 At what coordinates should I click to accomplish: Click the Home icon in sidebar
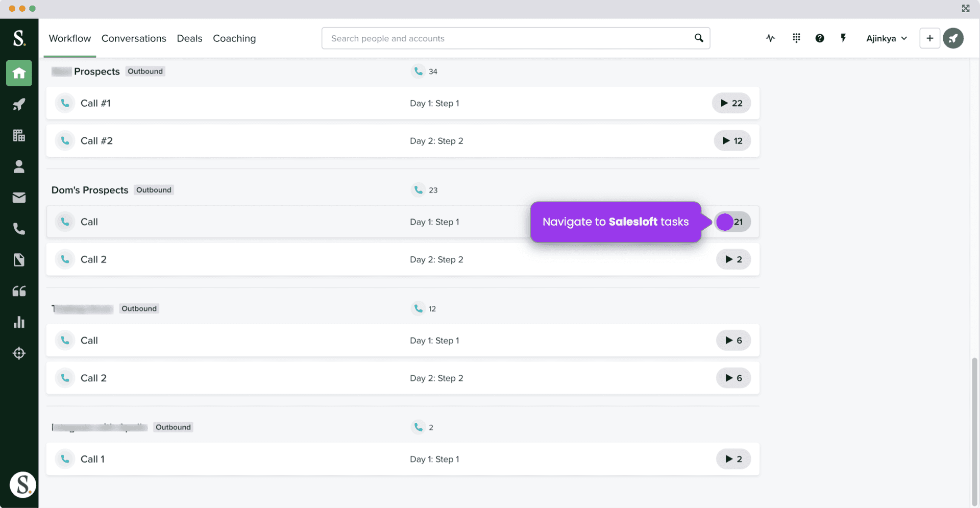coord(19,73)
